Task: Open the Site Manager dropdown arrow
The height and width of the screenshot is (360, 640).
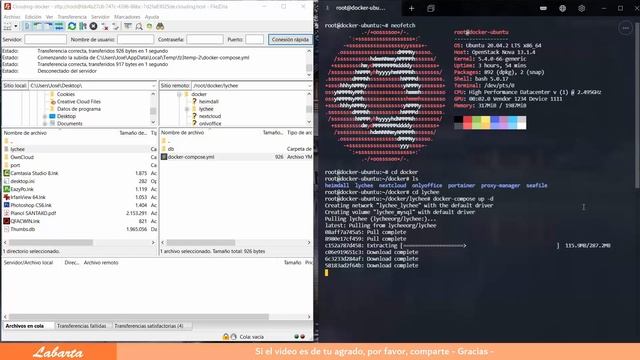Action: point(16,27)
